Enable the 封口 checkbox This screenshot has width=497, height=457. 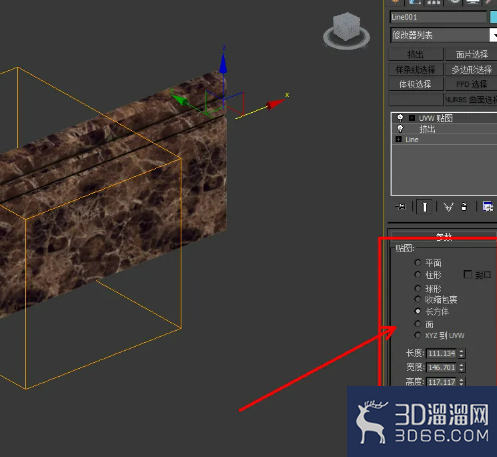pos(468,274)
